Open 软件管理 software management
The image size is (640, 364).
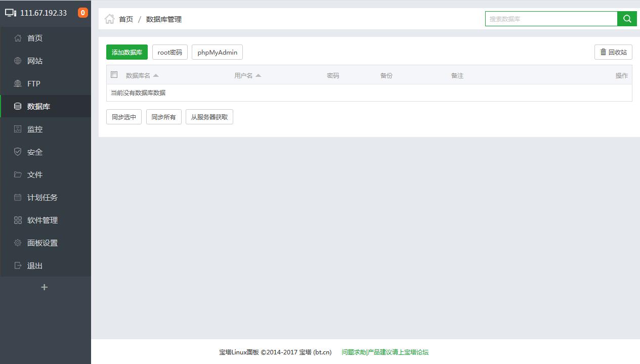point(41,220)
